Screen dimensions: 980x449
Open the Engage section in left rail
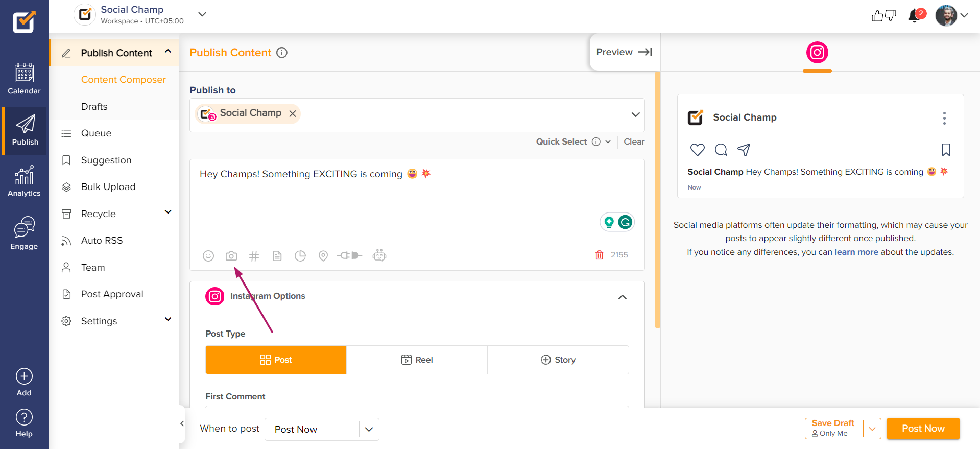(24, 233)
